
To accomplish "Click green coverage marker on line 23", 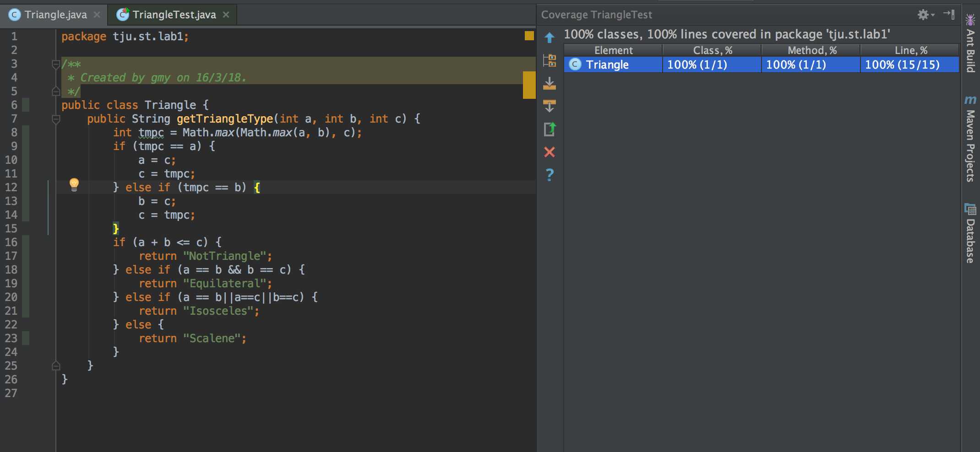I will [x=26, y=338].
